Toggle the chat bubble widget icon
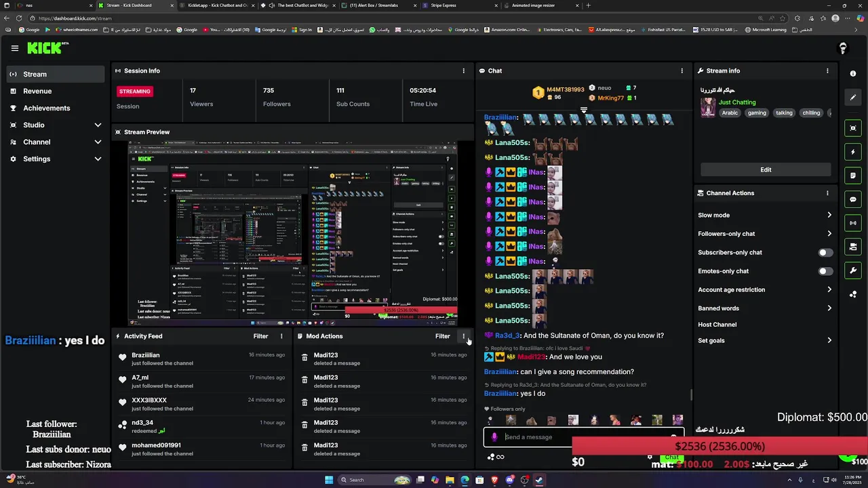Image resolution: width=868 pixels, height=488 pixels. [853, 199]
